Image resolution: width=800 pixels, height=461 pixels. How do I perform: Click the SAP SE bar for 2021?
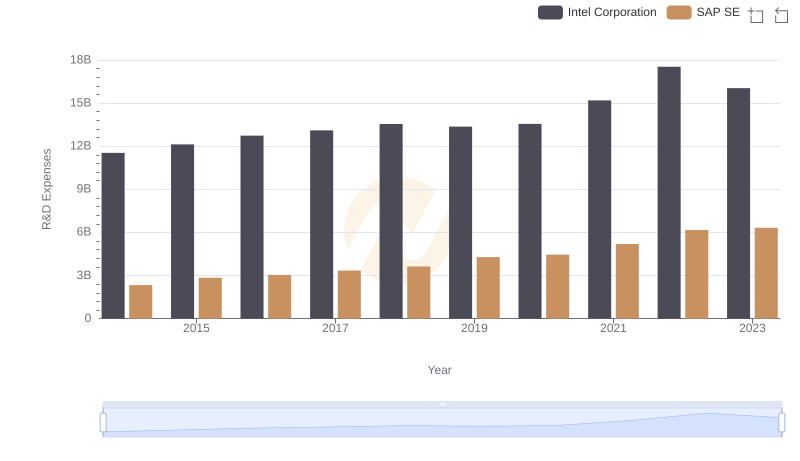click(628, 281)
